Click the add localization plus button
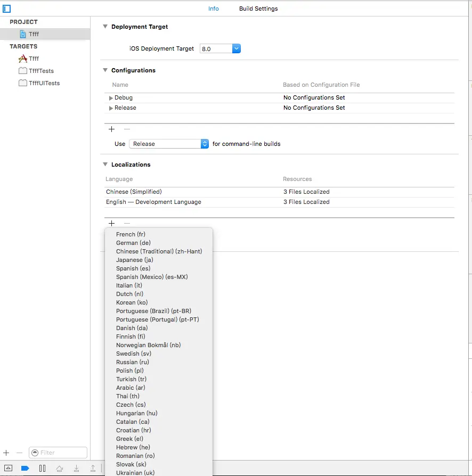This screenshot has height=476, width=472. pos(112,224)
